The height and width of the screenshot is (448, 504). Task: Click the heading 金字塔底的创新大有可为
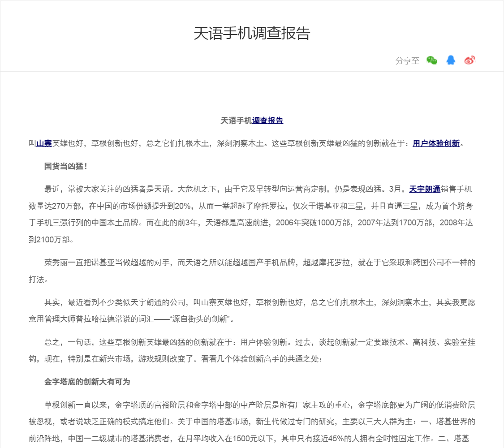pyautogui.click(x=87, y=382)
